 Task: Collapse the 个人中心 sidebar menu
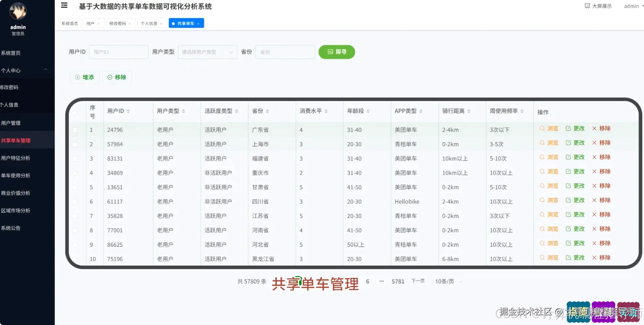27,70
